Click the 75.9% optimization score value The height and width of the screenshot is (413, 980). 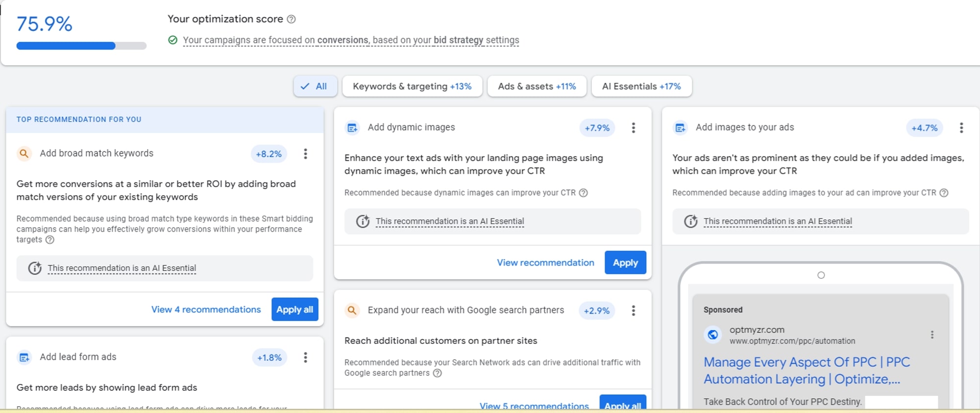(x=45, y=24)
